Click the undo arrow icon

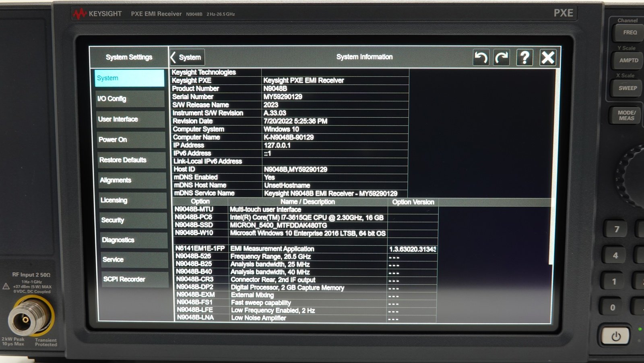[481, 58]
